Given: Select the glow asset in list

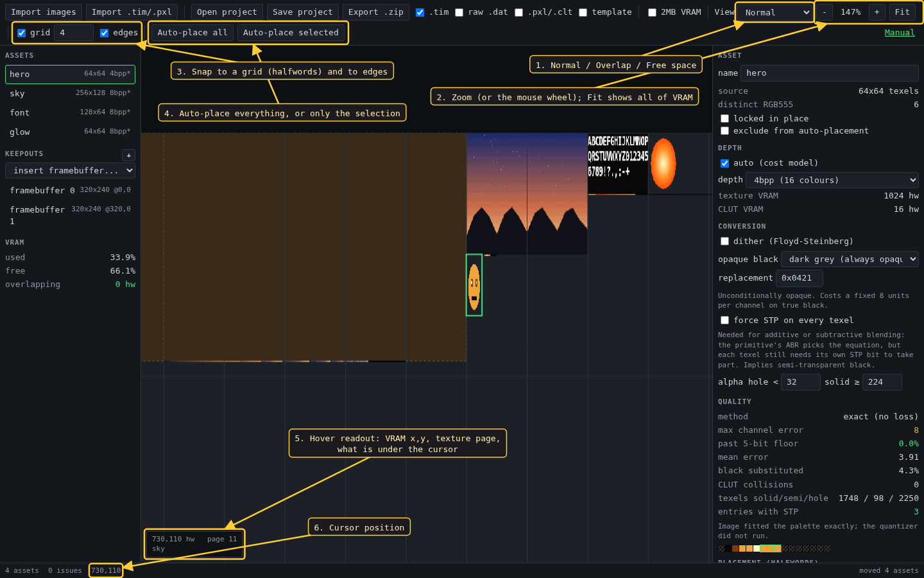Looking at the screenshot, I should (x=70, y=132).
